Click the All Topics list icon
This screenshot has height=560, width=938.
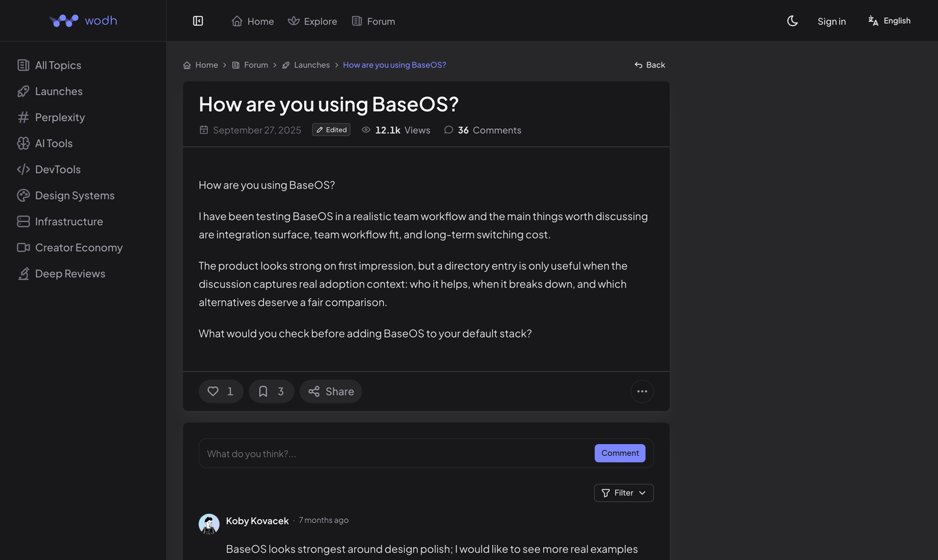pos(23,65)
